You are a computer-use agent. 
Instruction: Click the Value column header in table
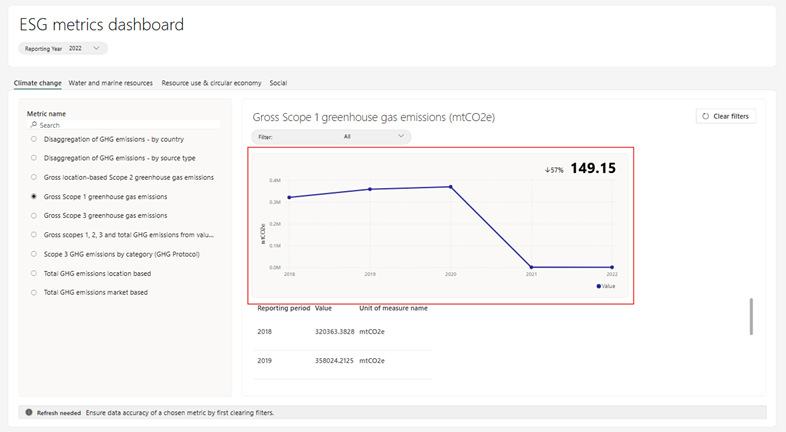(x=323, y=308)
